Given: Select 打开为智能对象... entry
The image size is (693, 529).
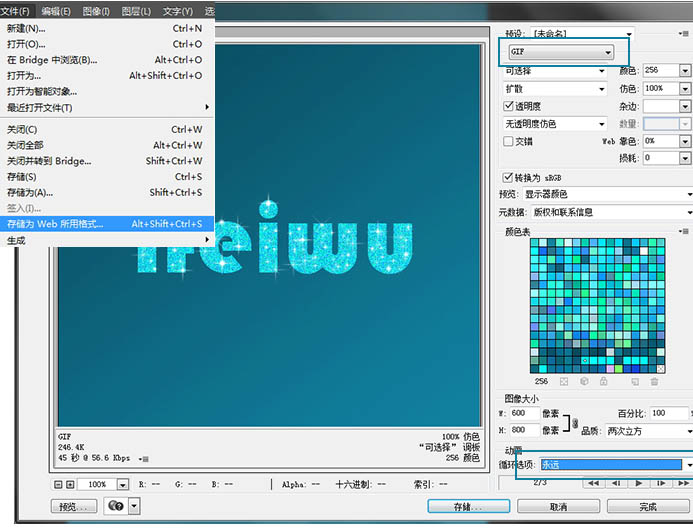Looking at the screenshot, I should (107, 91).
